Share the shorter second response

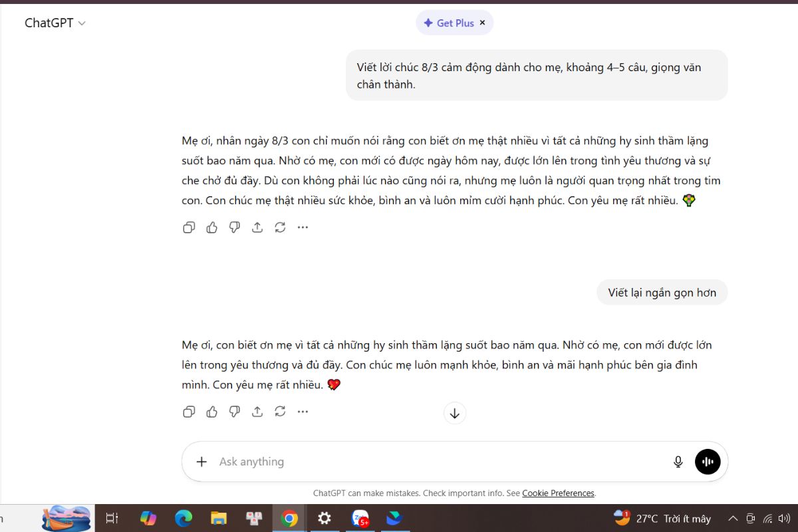click(257, 412)
